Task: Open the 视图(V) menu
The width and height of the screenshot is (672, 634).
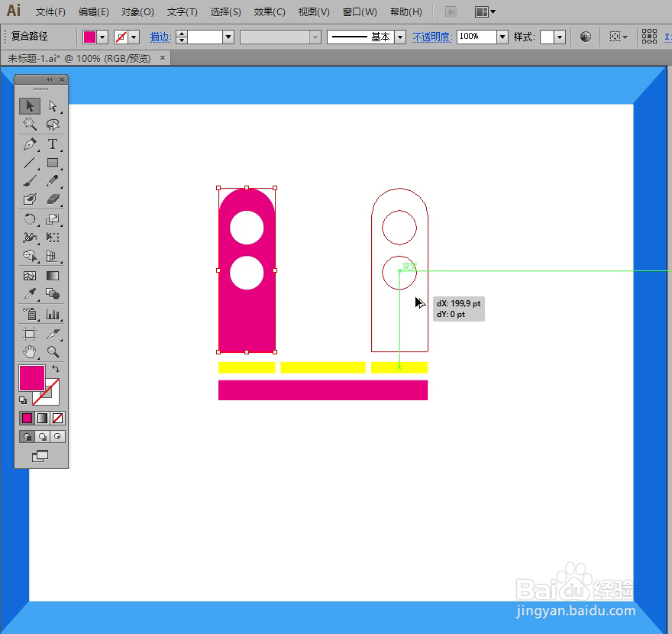Action: [x=314, y=12]
